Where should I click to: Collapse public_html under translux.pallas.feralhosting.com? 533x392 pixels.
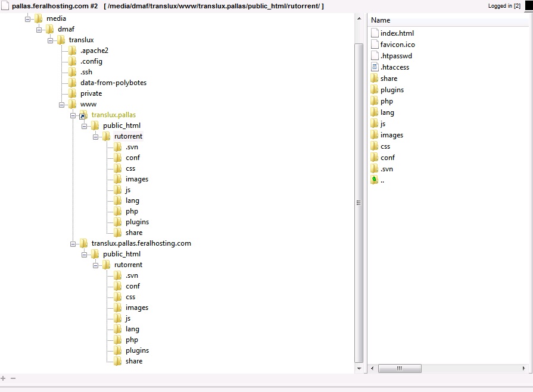[84, 255]
